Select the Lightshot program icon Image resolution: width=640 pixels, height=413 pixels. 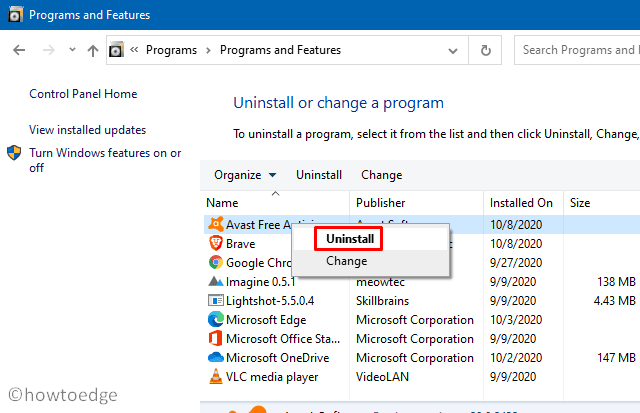pyautogui.click(x=215, y=301)
